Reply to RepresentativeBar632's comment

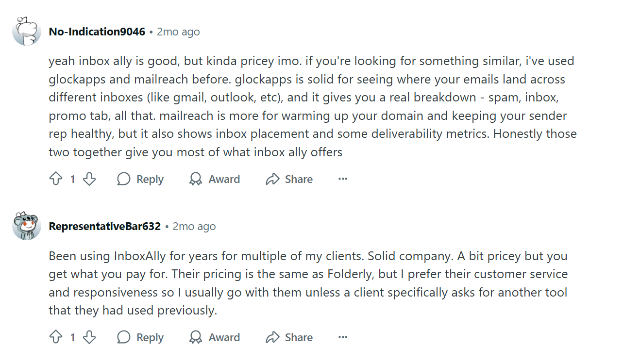(x=140, y=337)
